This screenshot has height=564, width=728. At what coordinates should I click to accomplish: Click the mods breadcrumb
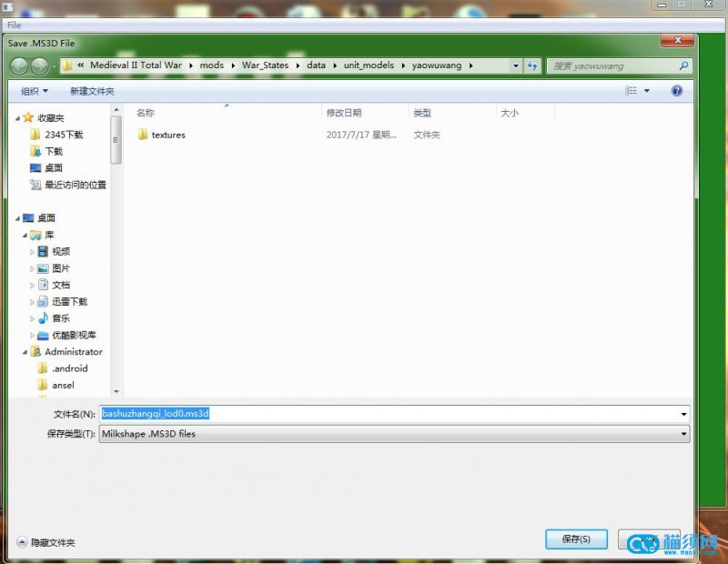(212, 65)
